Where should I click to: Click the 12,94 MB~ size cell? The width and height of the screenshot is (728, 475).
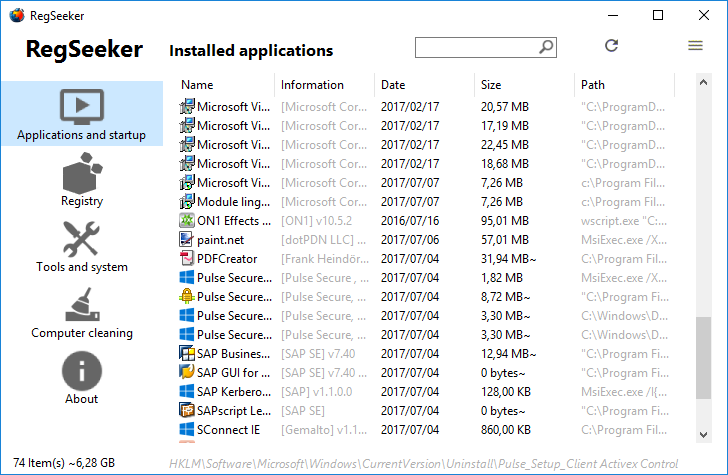(x=508, y=354)
